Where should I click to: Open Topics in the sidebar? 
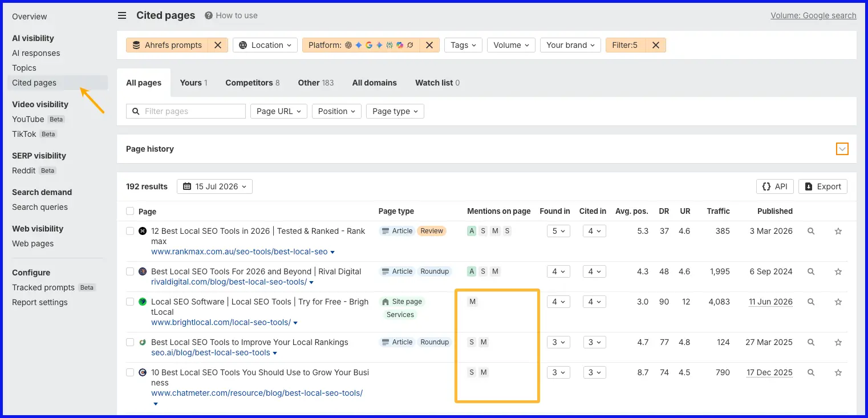point(24,68)
